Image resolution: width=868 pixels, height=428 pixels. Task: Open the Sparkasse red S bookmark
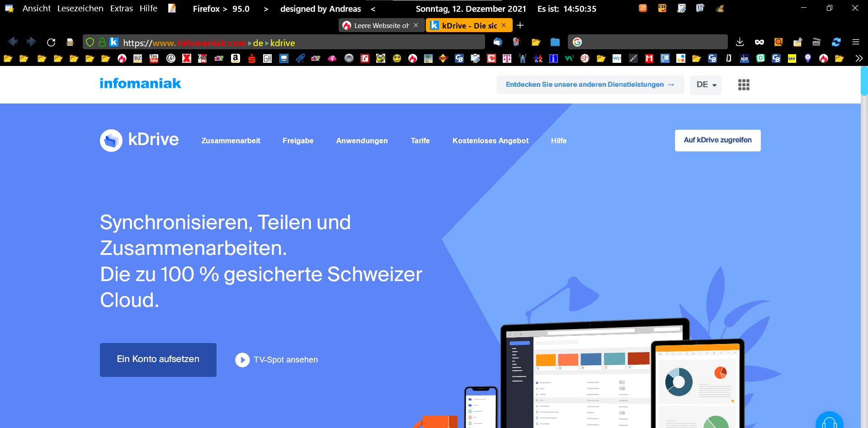click(x=252, y=58)
